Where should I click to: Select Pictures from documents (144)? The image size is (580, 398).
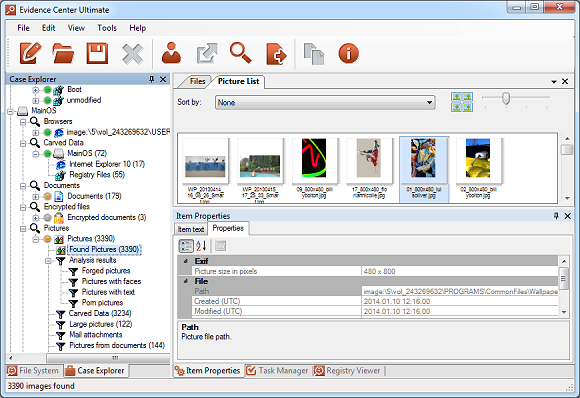tap(117, 345)
